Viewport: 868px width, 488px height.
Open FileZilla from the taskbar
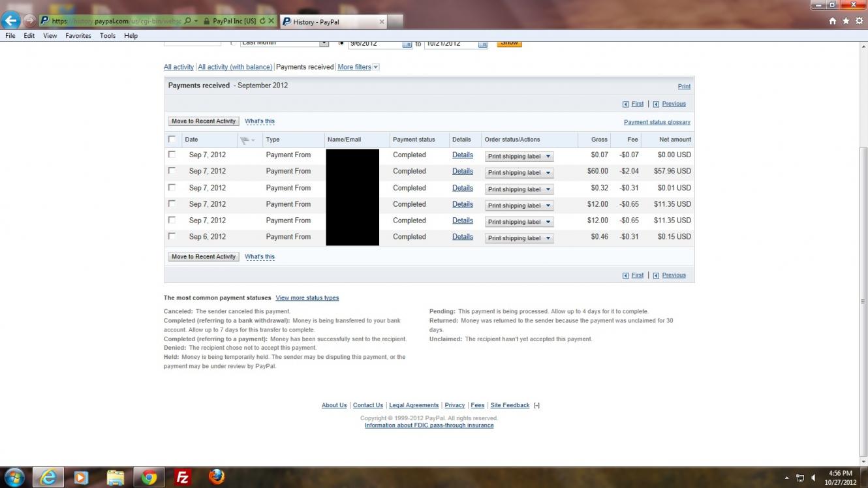183,477
